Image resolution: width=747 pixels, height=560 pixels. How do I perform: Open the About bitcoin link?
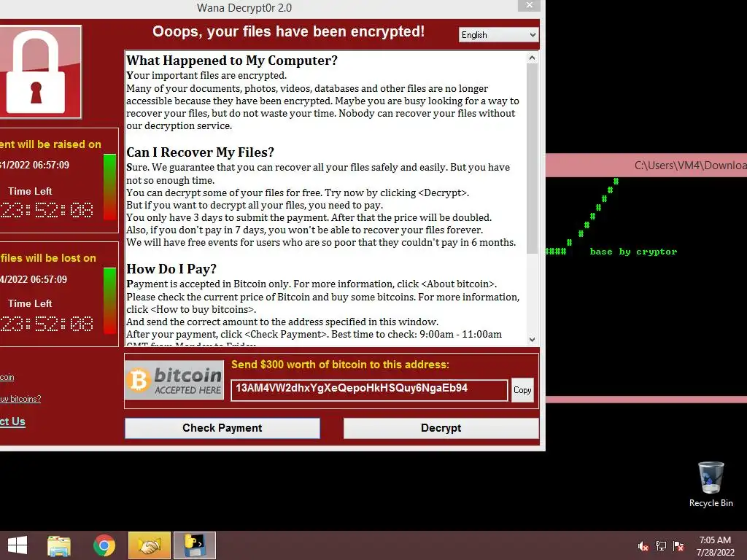7,377
